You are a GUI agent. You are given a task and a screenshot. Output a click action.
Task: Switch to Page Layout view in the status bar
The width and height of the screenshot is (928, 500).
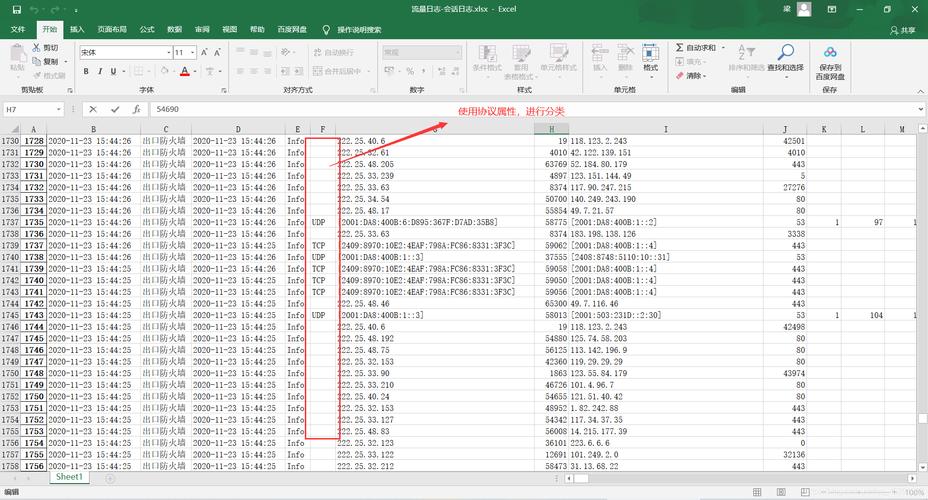[x=781, y=492]
